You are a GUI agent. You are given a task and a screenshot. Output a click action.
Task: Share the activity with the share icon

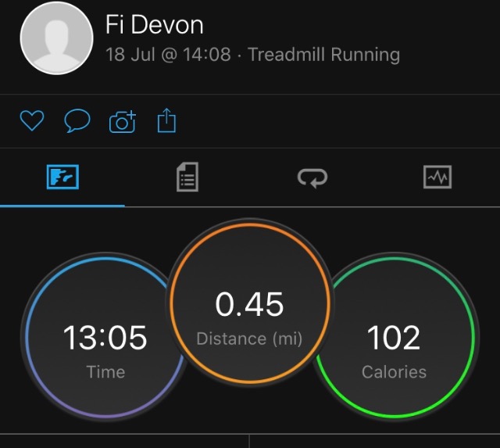[x=166, y=120]
